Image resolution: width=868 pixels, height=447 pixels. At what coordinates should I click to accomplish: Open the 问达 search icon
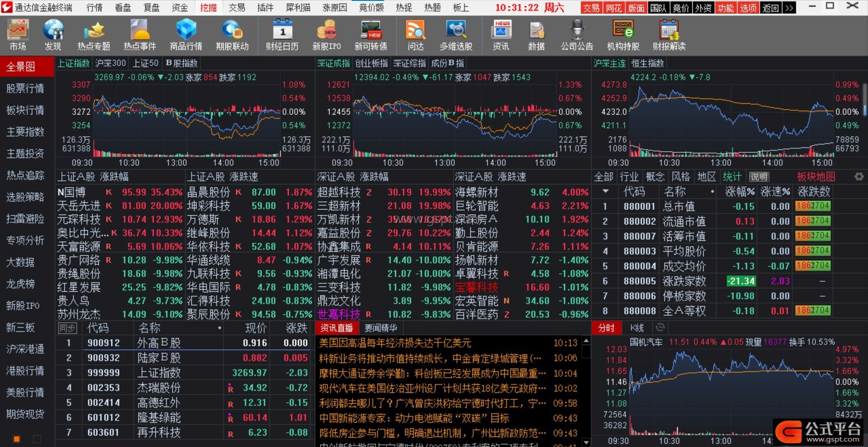[415, 35]
